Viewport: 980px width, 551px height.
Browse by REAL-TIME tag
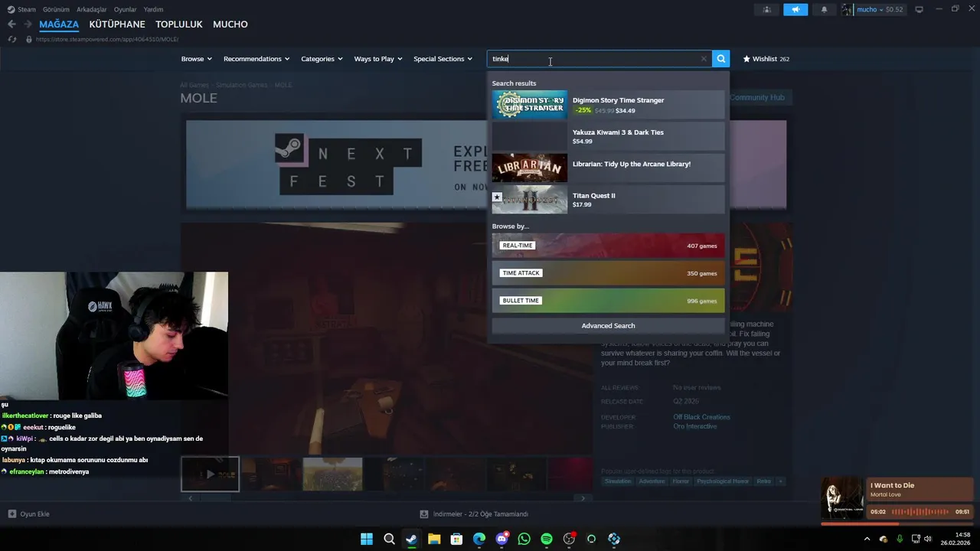(608, 246)
